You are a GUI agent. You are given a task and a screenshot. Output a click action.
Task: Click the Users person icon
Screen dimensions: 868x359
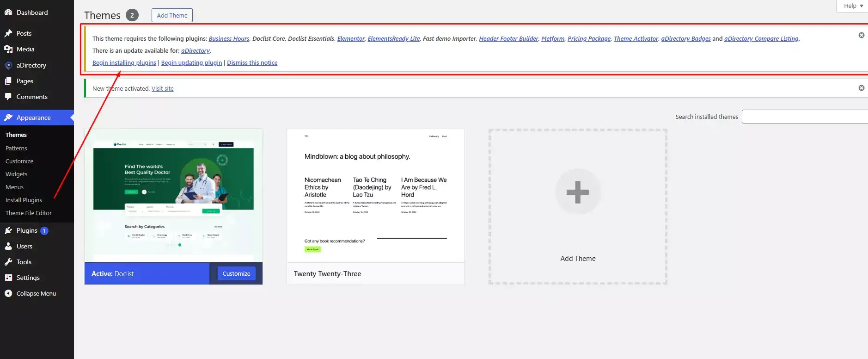pyautogui.click(x=8, y=246)
